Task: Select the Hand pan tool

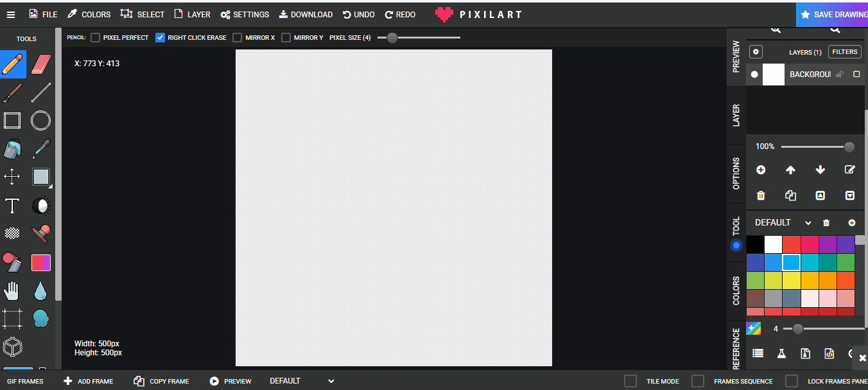Action: click(x=13, y=291)
